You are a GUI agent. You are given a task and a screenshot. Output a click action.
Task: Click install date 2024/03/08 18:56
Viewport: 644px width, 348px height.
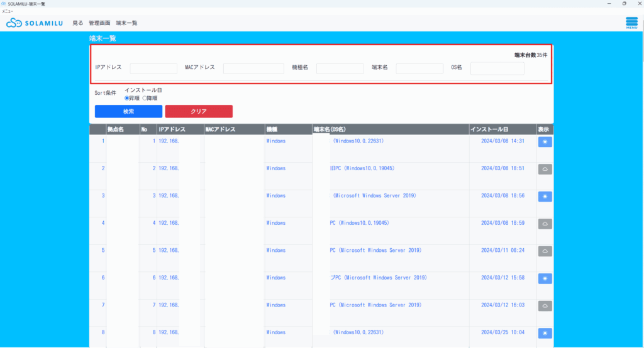tap(502, 196)
